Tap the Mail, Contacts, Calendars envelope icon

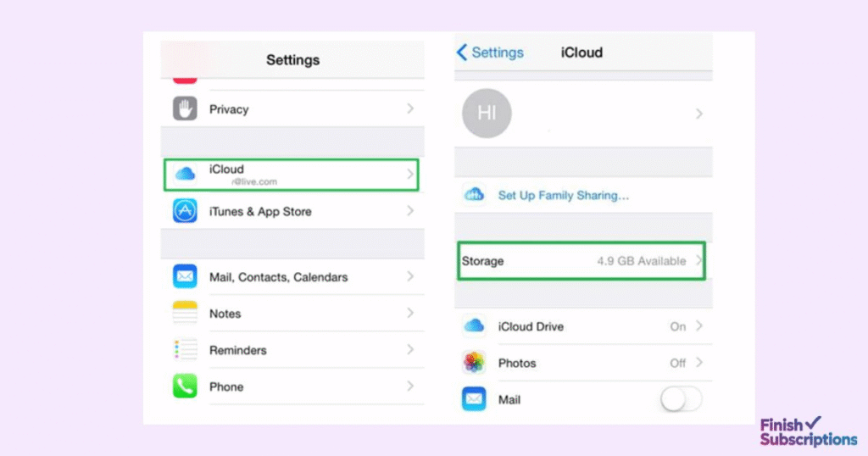(x=185, y=276)
